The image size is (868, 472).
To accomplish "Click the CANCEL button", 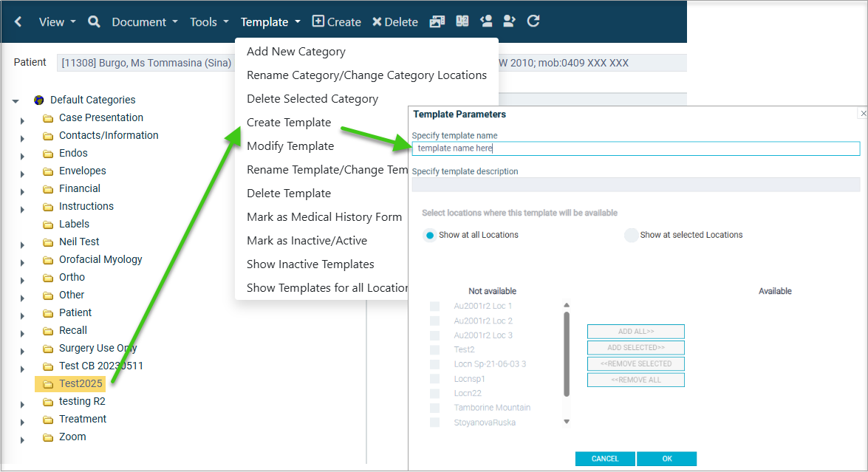I will tap(605, 459).
